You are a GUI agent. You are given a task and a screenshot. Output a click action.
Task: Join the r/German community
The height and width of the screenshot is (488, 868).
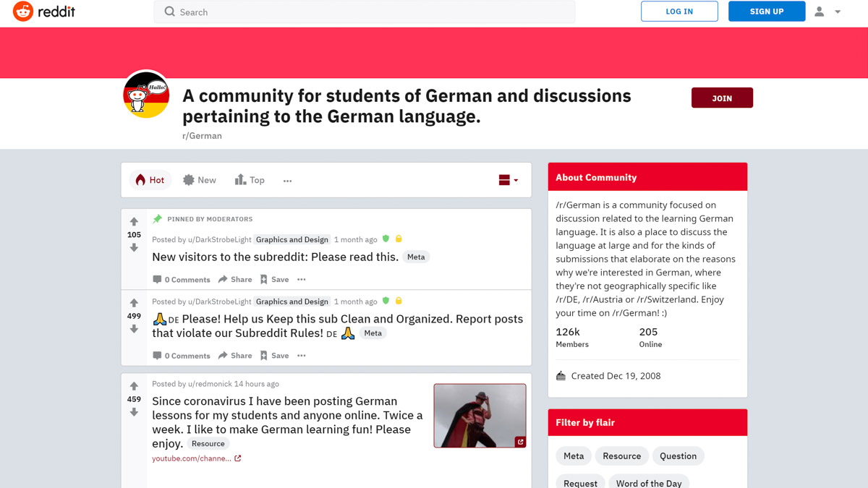(x=722, y=98)
